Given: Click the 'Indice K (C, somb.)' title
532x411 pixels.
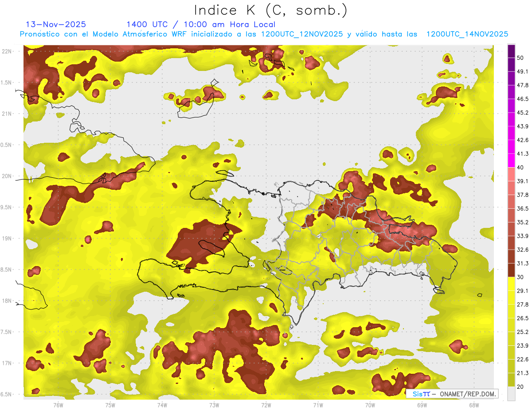Looking at the screenshot, I should (x=271, y=10).
